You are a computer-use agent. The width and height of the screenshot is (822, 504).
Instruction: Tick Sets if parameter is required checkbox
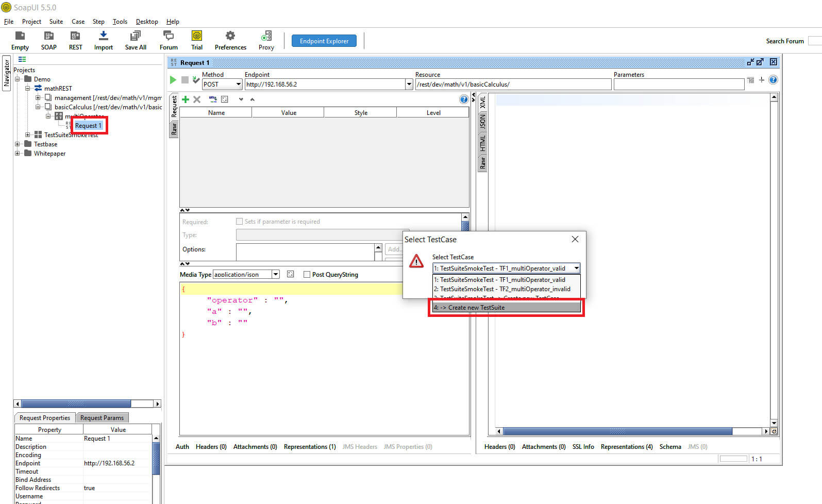pyautogui.click(x=239, y=221)
